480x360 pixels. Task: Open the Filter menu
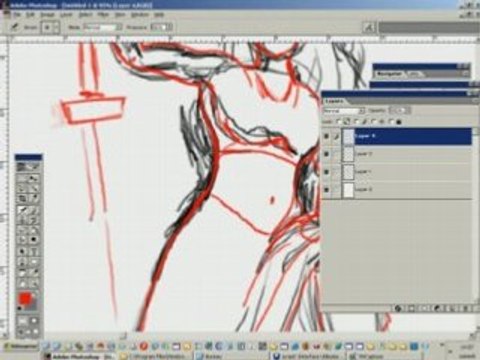coord(103,15)
